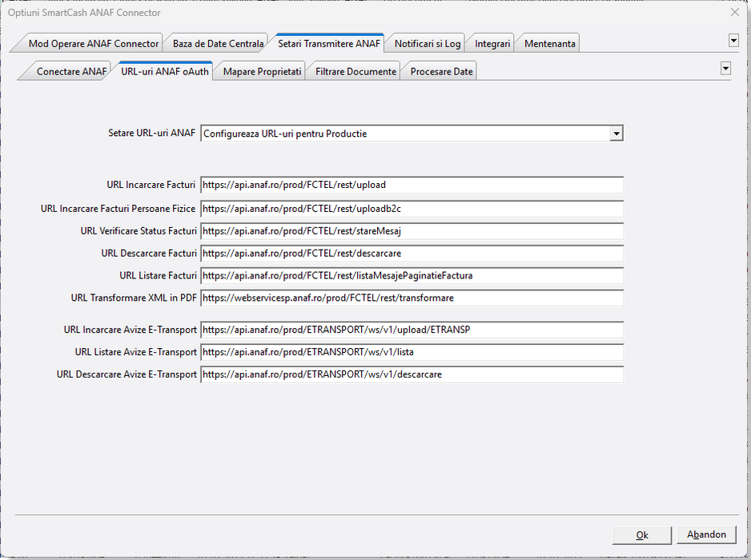Click the URL Descarcare Facturi label
Image resolution: width=751 pixels, height=560 pixels.
click(x=148, y=253)
